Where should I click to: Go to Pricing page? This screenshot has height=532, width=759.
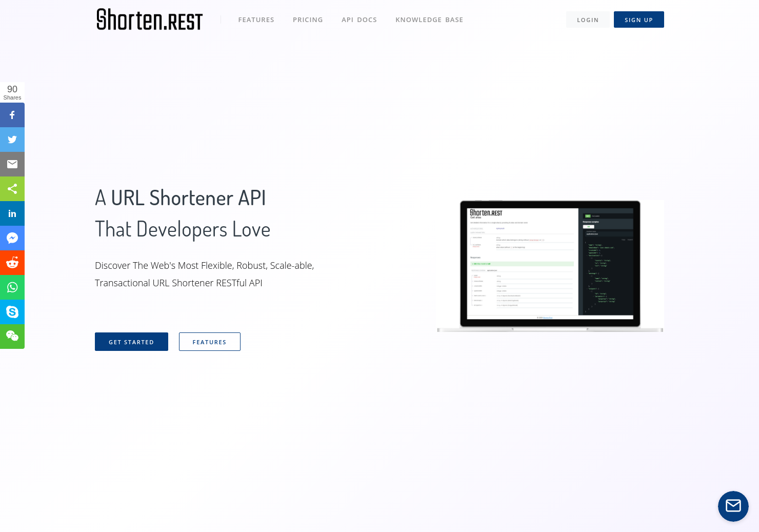(x=308, y=20)
